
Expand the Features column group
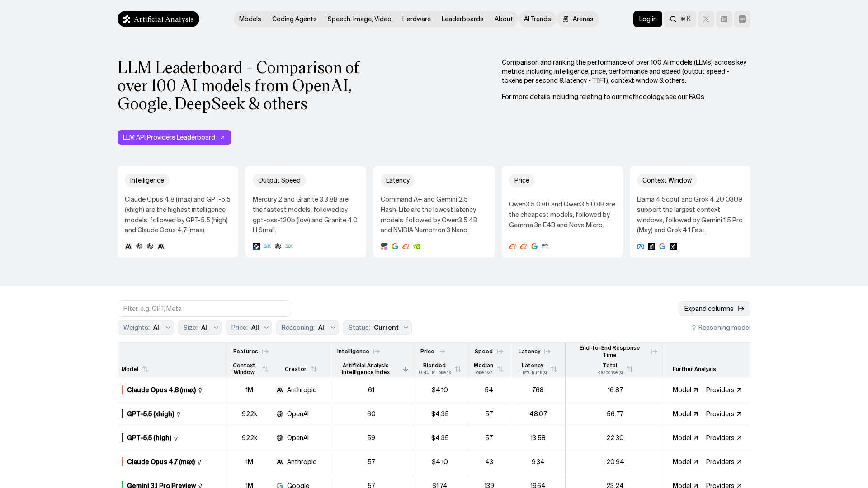tap(265, 352)
